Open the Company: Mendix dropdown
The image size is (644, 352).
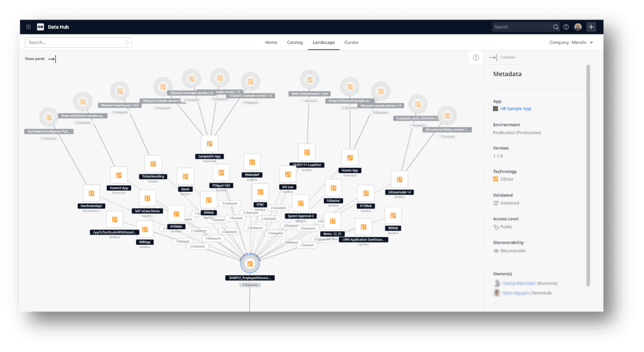coord(571,43)
